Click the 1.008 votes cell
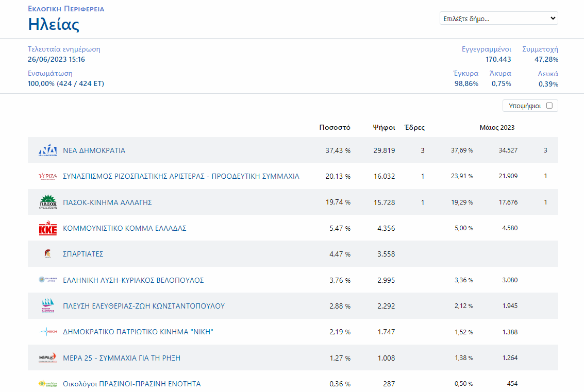This screenshot has height=392, width=584. coord(386,358)
